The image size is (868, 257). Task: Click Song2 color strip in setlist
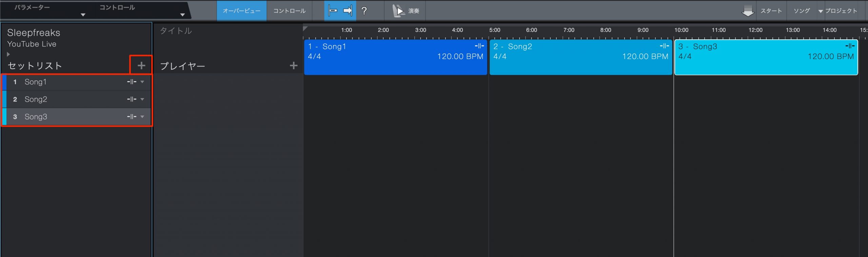click(4, 99)
